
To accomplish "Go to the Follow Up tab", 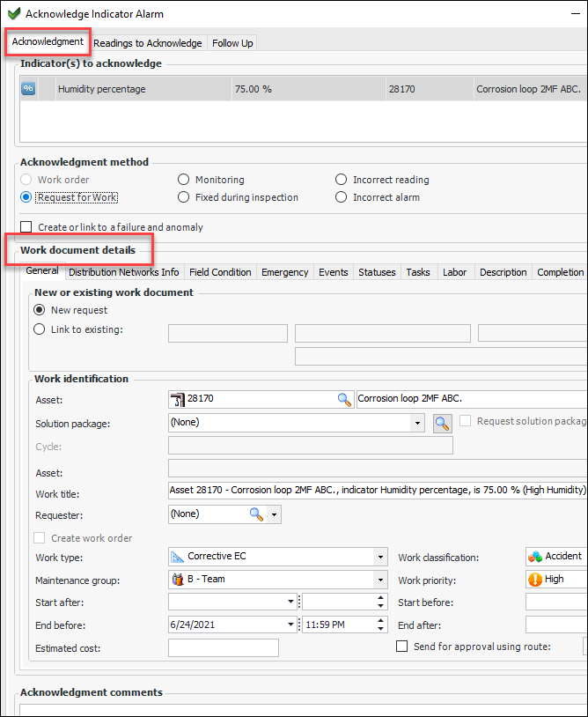I will [x=232, y=43].
